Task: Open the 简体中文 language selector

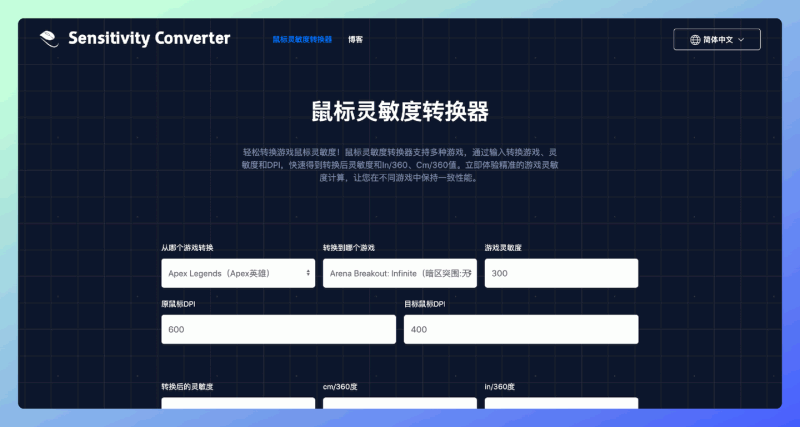Action: point(717,39)
